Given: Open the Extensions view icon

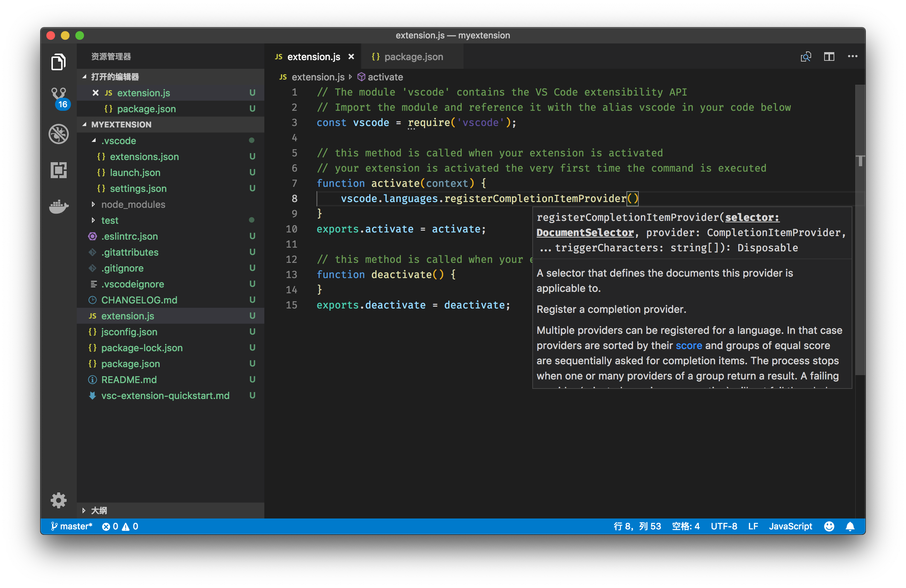Looking at the screenshot, I should (x=58, y=170).
